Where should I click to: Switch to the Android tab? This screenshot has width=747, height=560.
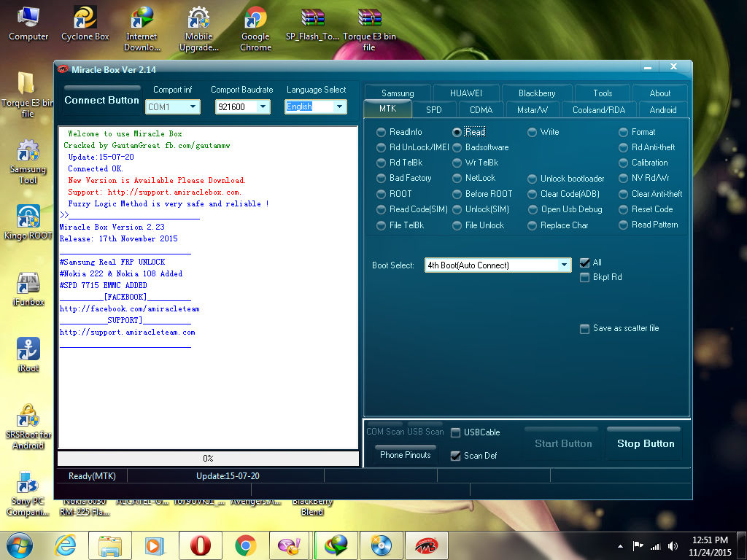[662, 110]
